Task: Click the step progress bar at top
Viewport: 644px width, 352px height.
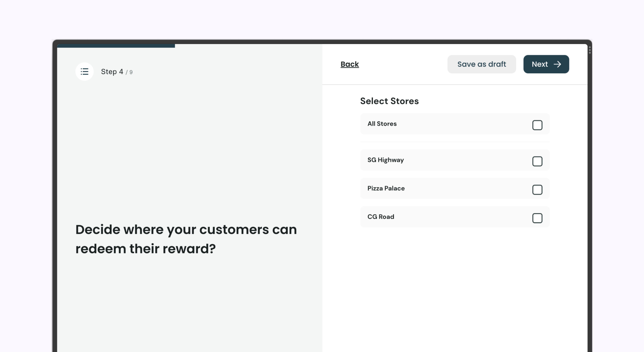Action: click(116, 46)
